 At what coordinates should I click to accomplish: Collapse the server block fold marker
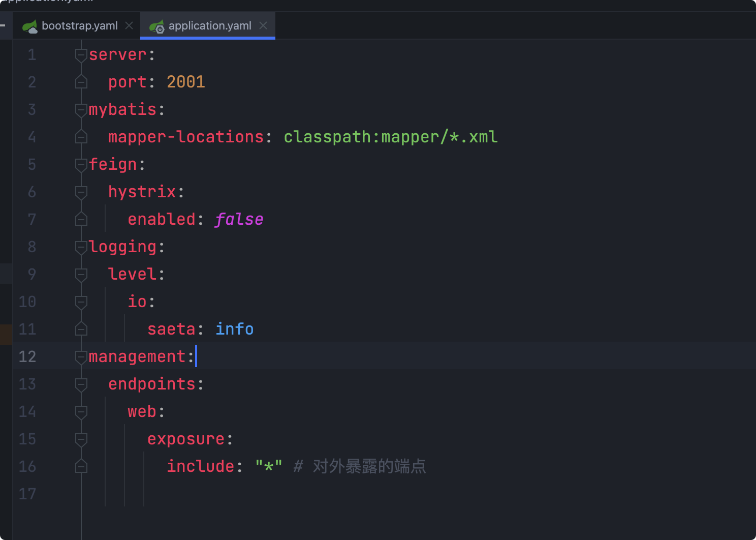click(81, 55)
